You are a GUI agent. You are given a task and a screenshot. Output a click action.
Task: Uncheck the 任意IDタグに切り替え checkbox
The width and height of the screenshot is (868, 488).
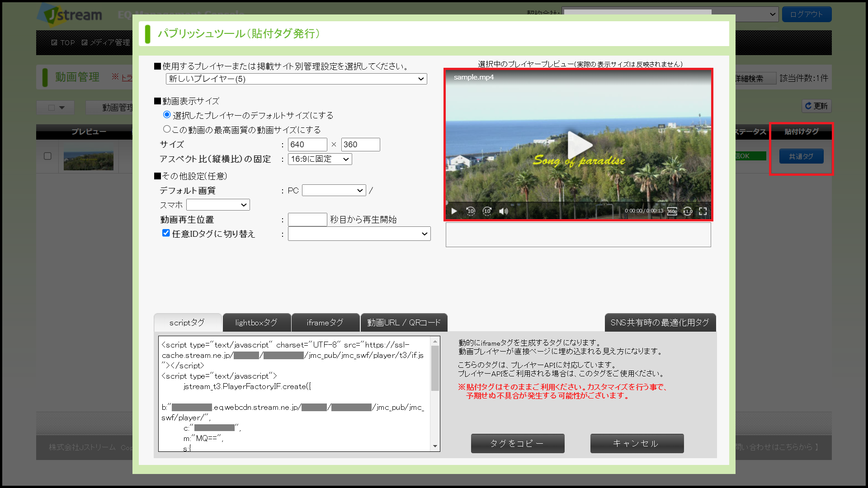166,233
